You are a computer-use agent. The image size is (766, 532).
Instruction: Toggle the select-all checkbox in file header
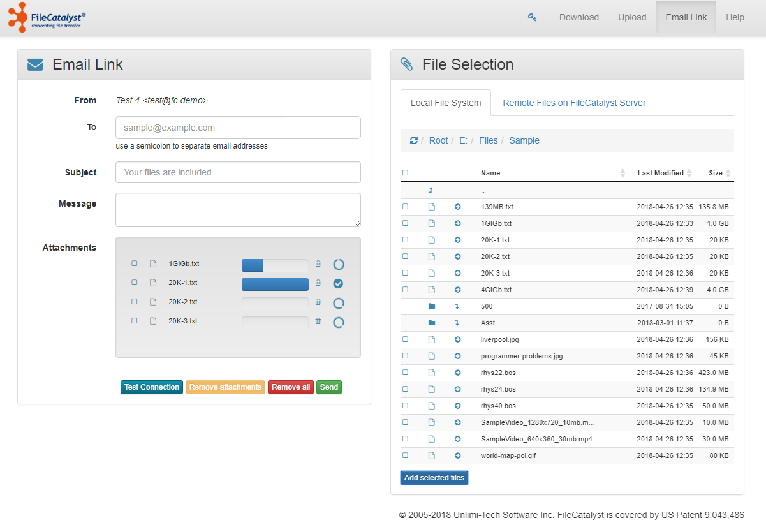405,173
